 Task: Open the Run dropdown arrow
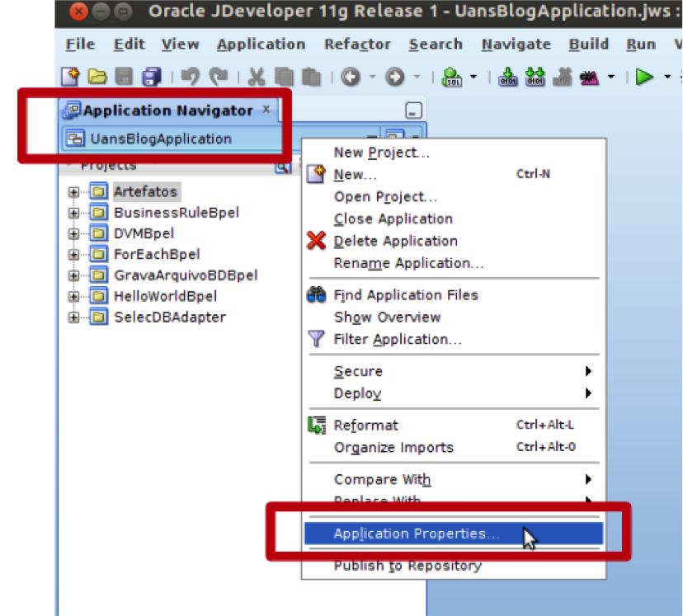(x=667, y=77)
